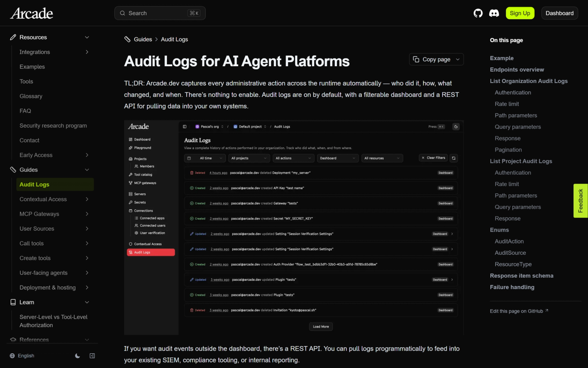This screenshot has width=588, height=368.
Task: Click the external arrow icon beside GitHub edit link
Action: [x=547, y=311]
